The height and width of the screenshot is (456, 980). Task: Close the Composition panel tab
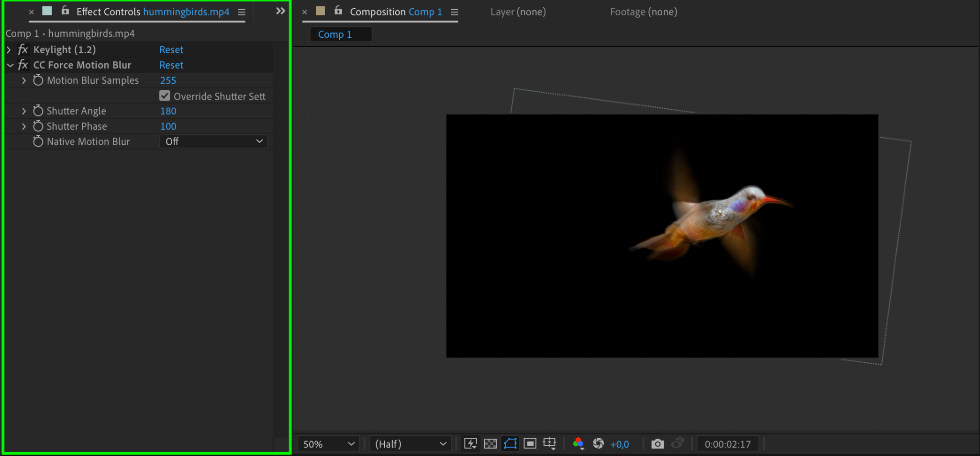click(x=305, y=12)
